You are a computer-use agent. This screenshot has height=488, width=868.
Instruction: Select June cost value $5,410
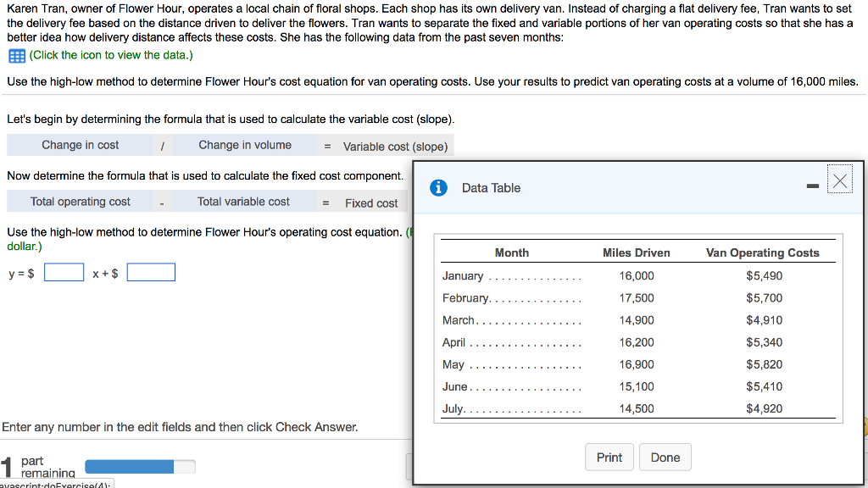click(x=764, y=386)
